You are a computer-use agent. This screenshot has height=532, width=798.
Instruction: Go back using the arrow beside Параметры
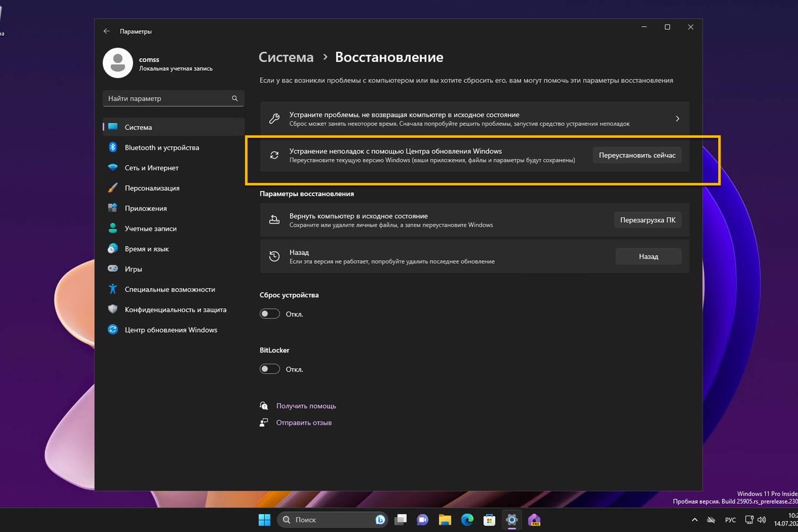pos(107,31)
